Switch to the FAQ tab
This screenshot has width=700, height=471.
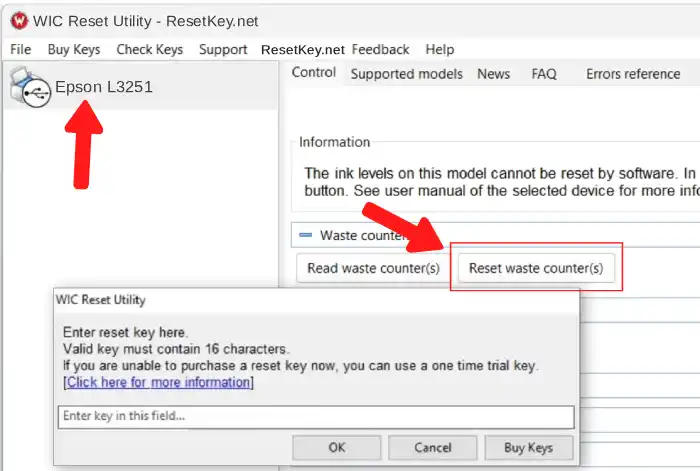pyautogui.click(x=544, y=74)
